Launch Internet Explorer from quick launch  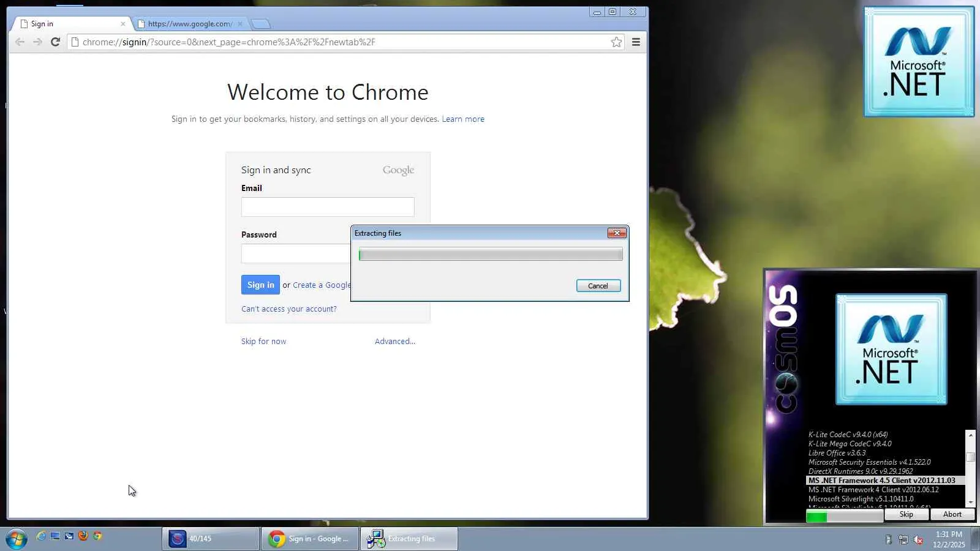(x=41, y=536)
